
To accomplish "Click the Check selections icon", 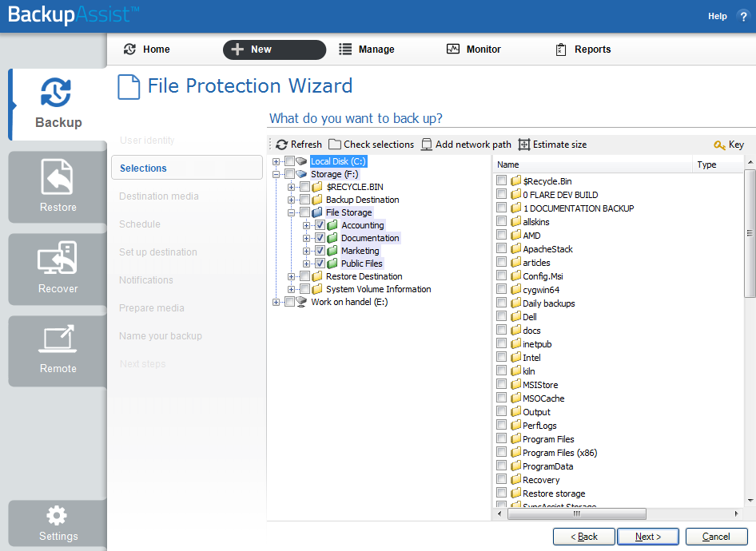I will point(335,145).
